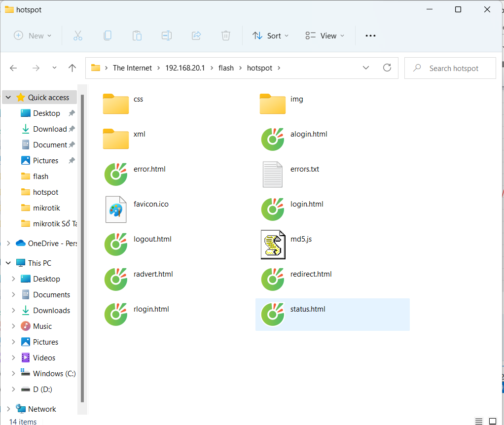This screenshot has height=425, width=504.
Task: Open the View dropdown menu
Action: pos(324,35)
